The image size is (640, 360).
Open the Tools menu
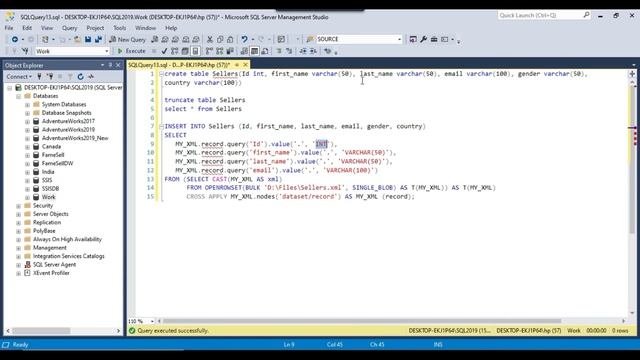120,28
